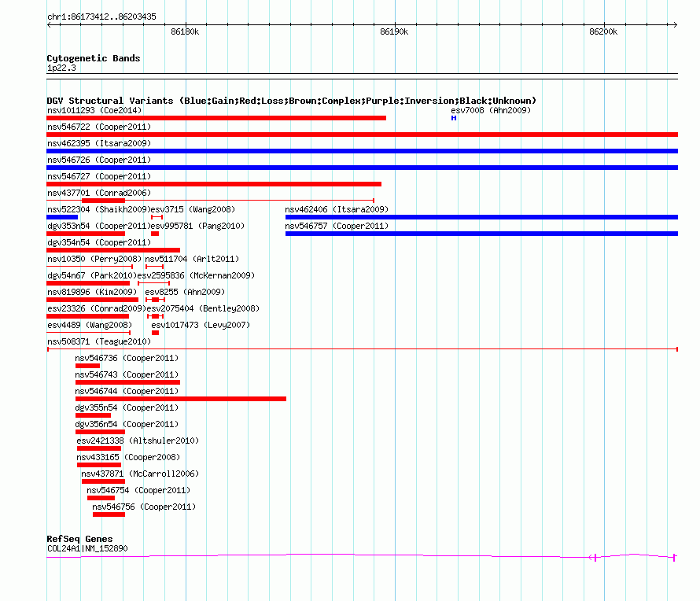Click the esv3715 (Wang2008) label
The width and height of the screenshot is (700, 601).
click(193, 209)
